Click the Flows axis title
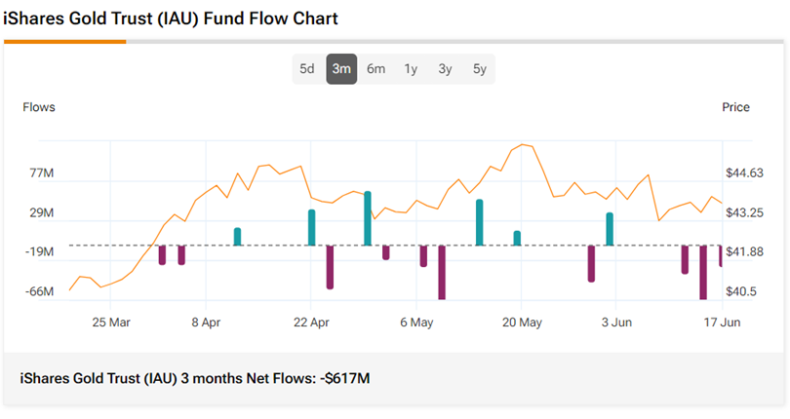790x419 pixels. [x=39, y=107]
